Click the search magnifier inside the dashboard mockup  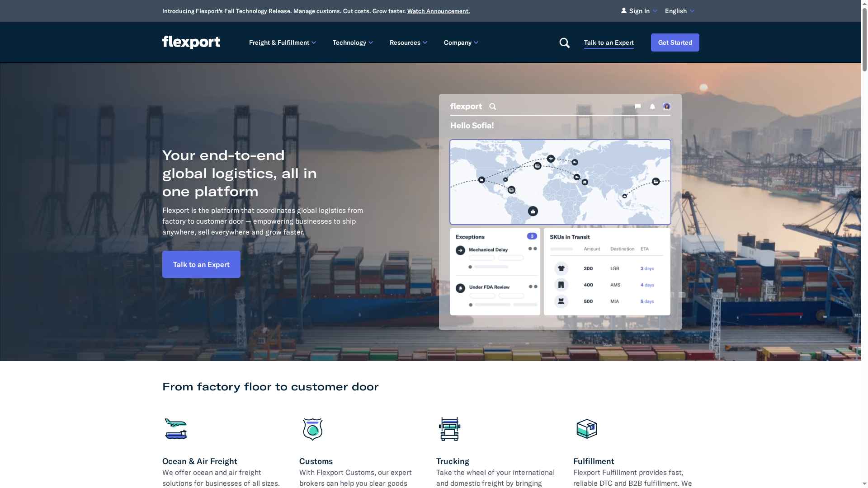(x=493, y=107)
